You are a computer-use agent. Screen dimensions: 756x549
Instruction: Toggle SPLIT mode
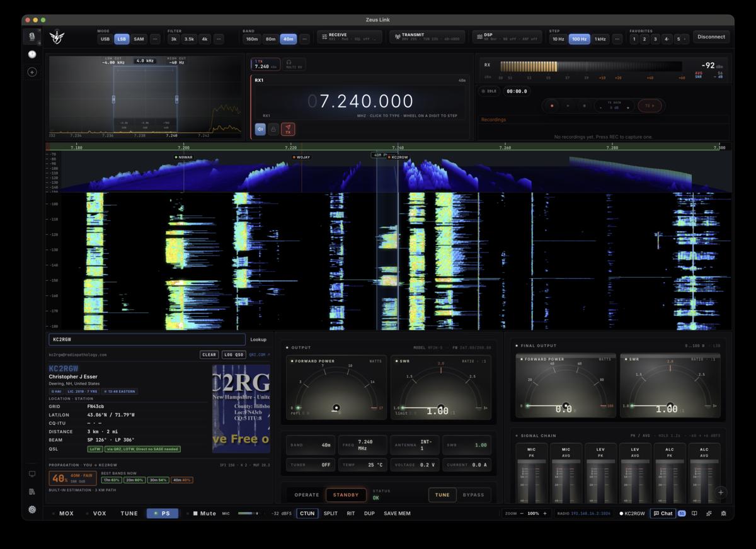(331, 513)
